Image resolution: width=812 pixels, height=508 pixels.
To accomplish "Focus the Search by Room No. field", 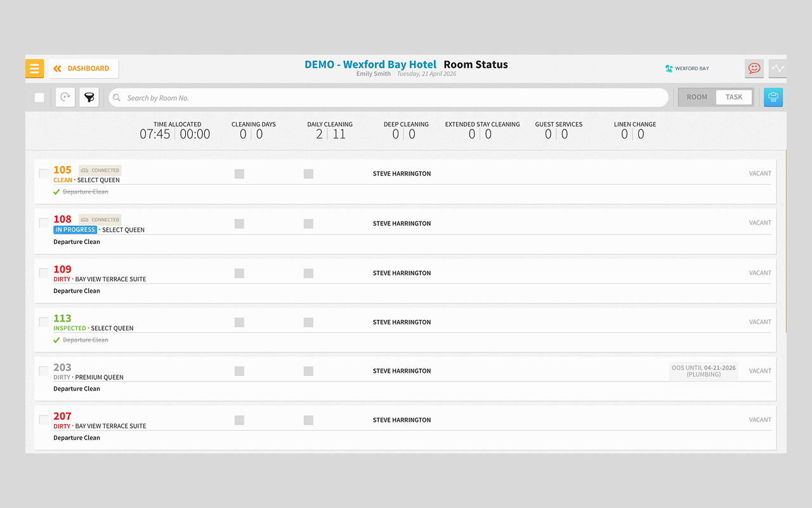I will point(388,98).
